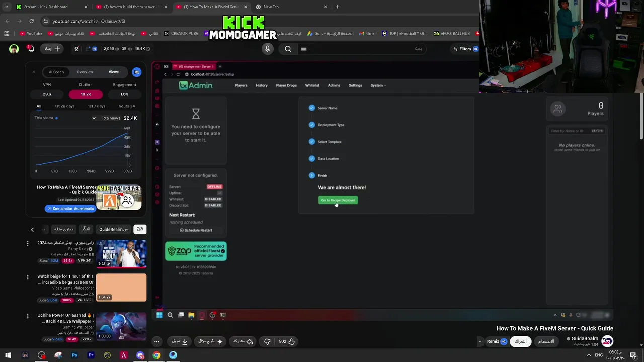Like the video with thumbs up

[287, 341]
